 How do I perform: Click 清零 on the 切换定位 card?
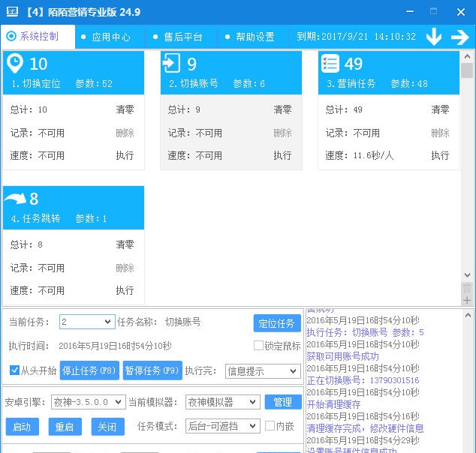click(x=125, y=109)
